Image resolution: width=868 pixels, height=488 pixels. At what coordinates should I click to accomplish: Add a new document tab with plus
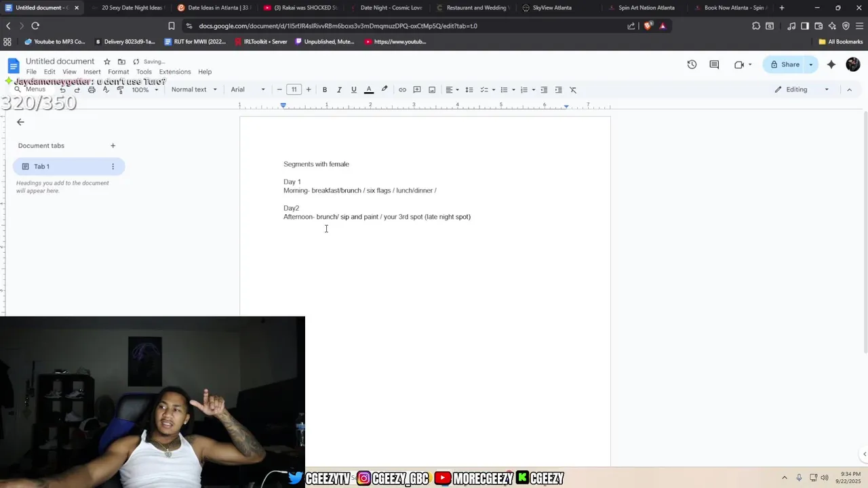(113, 146)
